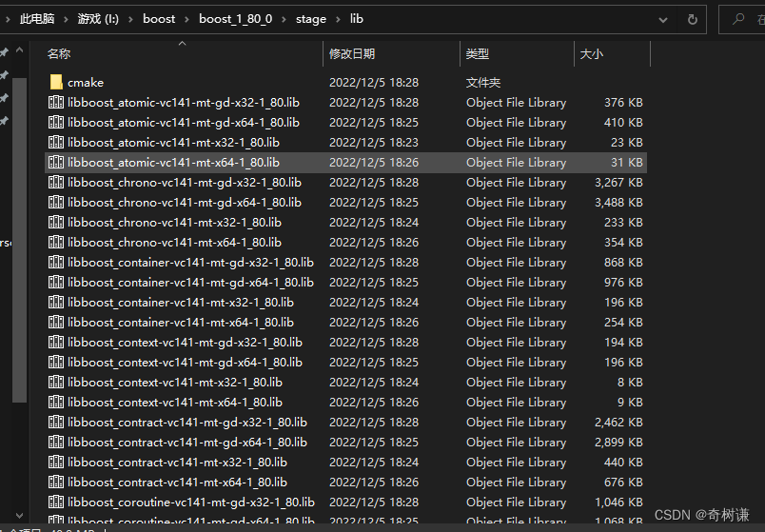Select icon of libboost_contract-vc141-mt-x32-1_80.lib

(56, 463)
